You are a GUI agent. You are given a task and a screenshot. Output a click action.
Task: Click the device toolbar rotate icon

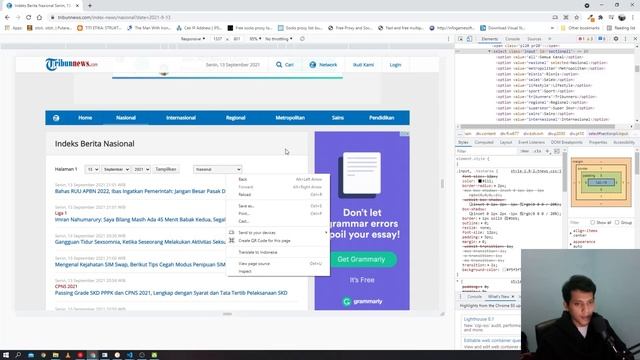pos(302,39)
